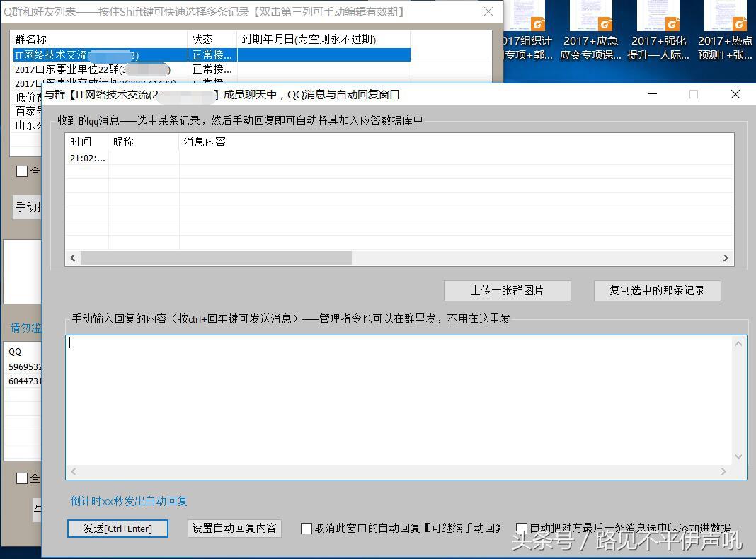Click 状态 column header in list window
Viewport: 756px width, 559px height.
coord(212,39)
